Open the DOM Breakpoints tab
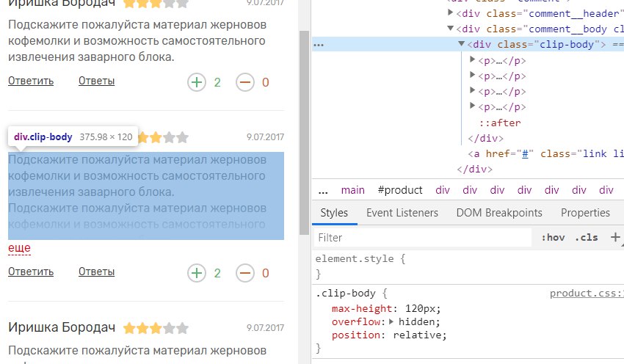This screenshot has height=364, width=624. (x=499, y=213)
